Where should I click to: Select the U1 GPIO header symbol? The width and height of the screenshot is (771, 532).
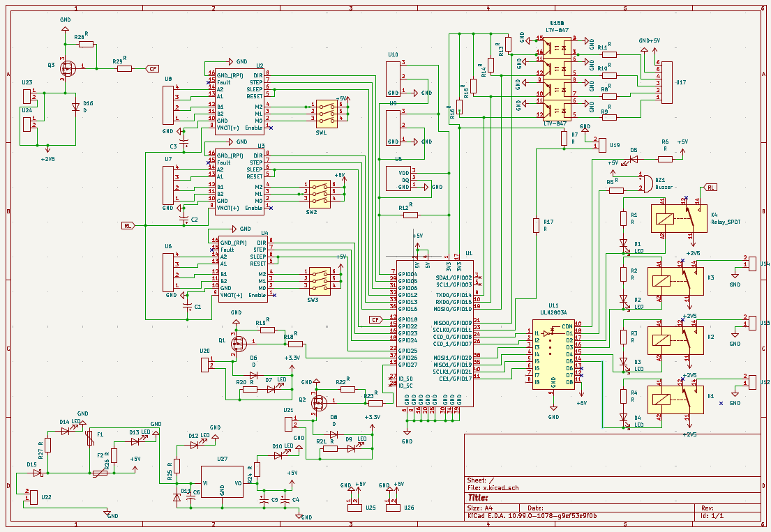(x=435, y=333)
